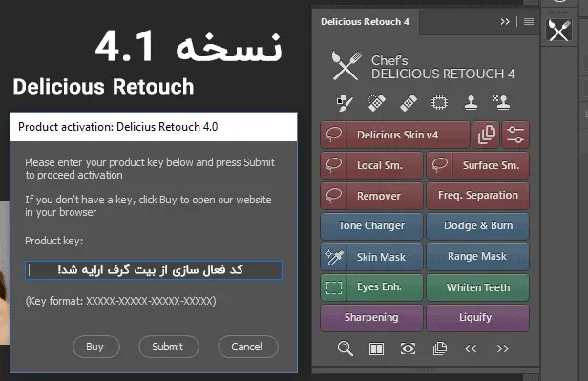588x381 pixels.
Task: Click the Chef's Delicious Retouch logo
Action: pyautogui.click(x=424, y=67)
